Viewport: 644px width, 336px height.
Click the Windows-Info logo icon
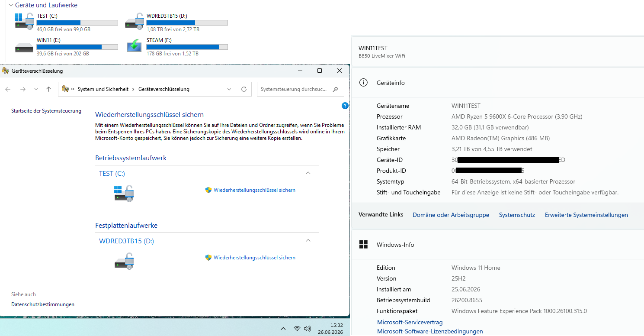tap(363, 245)
